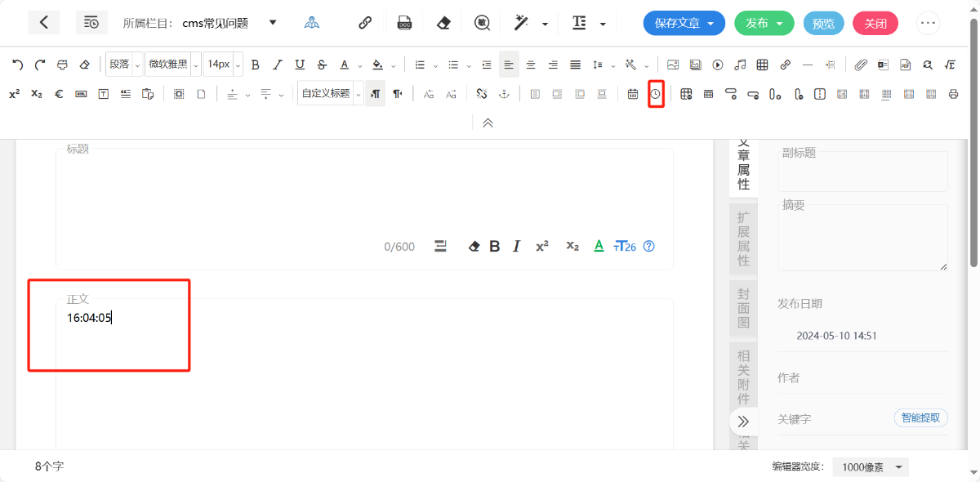The image size is (980, 482).
Task: Insert audio with the music note icon
Action: pos(740,65)
